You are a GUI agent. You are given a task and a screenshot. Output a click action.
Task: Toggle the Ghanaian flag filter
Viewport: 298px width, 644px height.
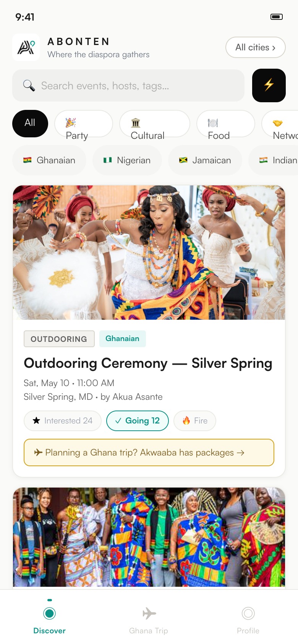(x=49, y=160)
